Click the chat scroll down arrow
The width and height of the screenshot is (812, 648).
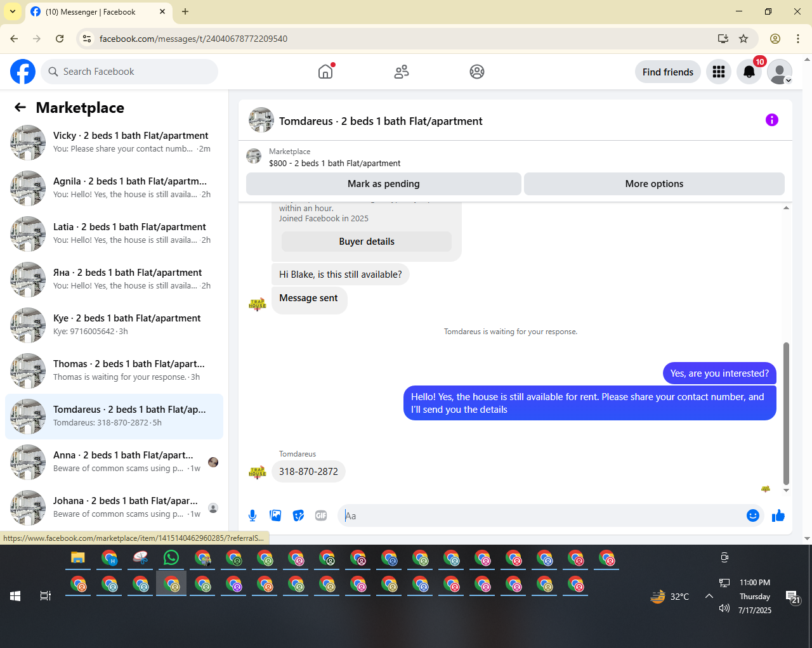[787, 490]
